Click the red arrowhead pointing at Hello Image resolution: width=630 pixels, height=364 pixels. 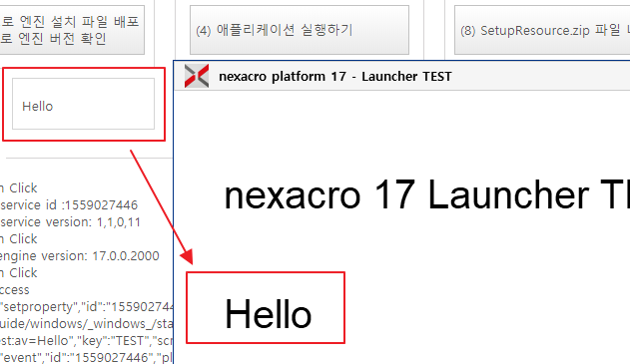[188, 257]
